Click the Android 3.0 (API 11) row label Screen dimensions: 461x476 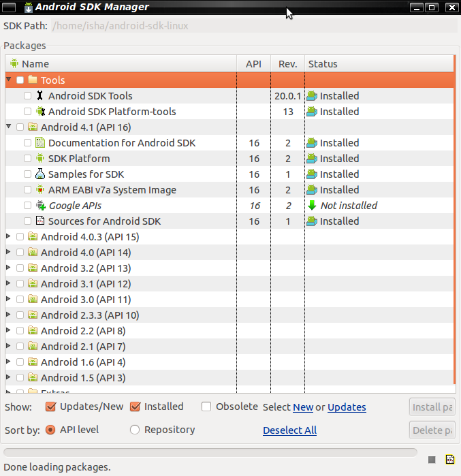tap(86, 300)
